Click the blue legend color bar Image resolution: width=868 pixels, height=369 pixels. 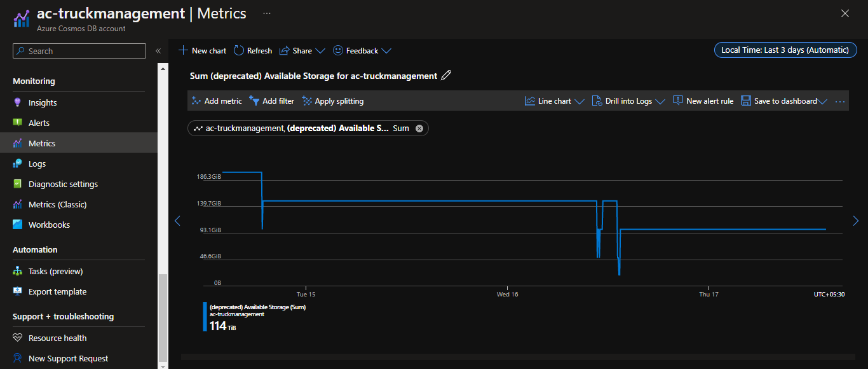205,317
